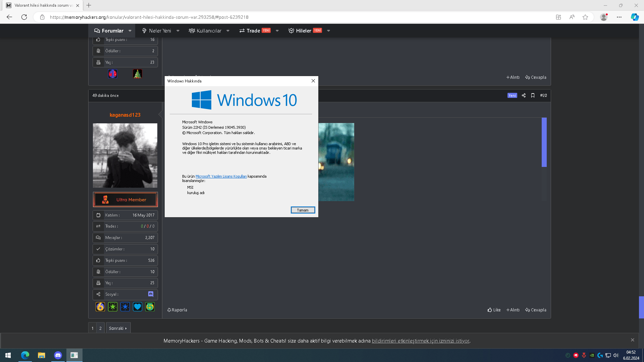The image size is (644, 362).
Task: Reload the page with the refresh icon
Action: tap(24, 17)
